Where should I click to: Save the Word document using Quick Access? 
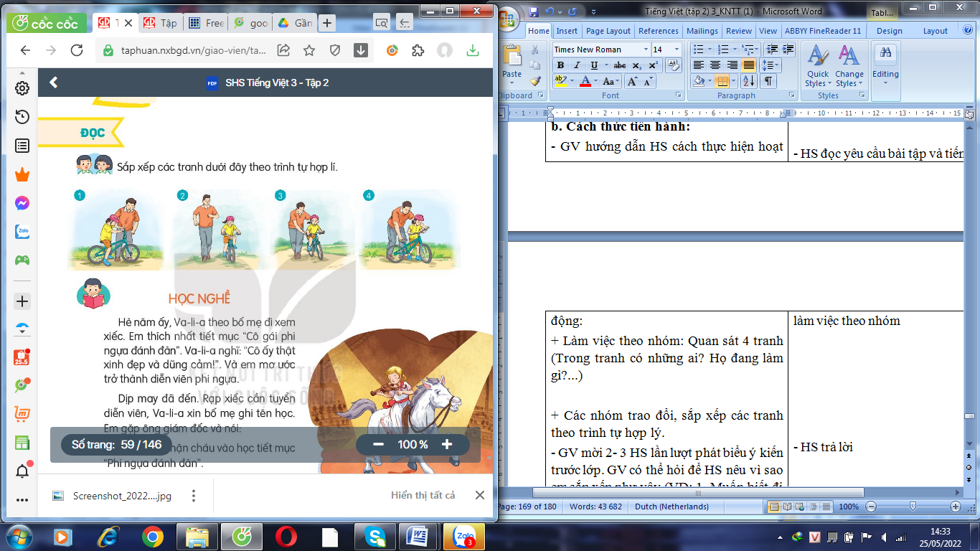(x=533, y=11)
